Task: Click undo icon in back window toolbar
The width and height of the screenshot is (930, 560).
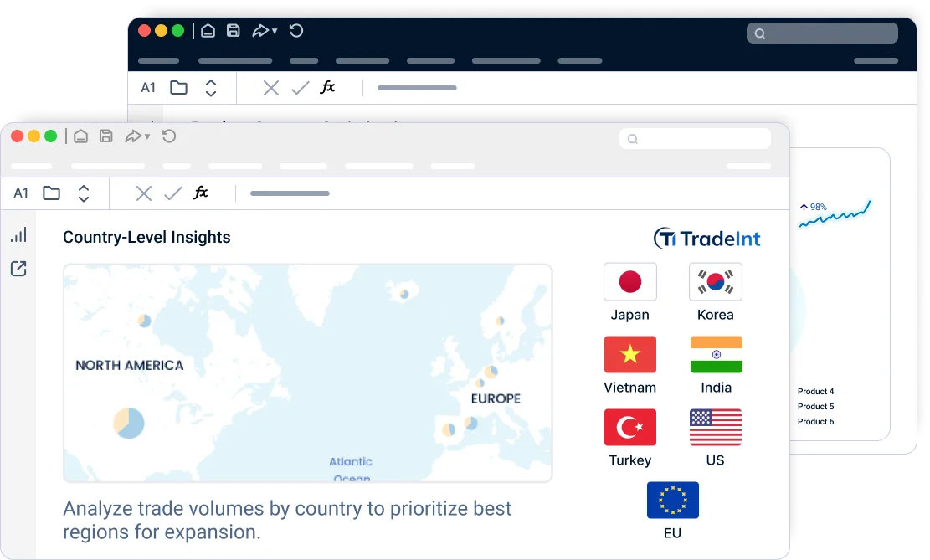Action: point(296,31)
